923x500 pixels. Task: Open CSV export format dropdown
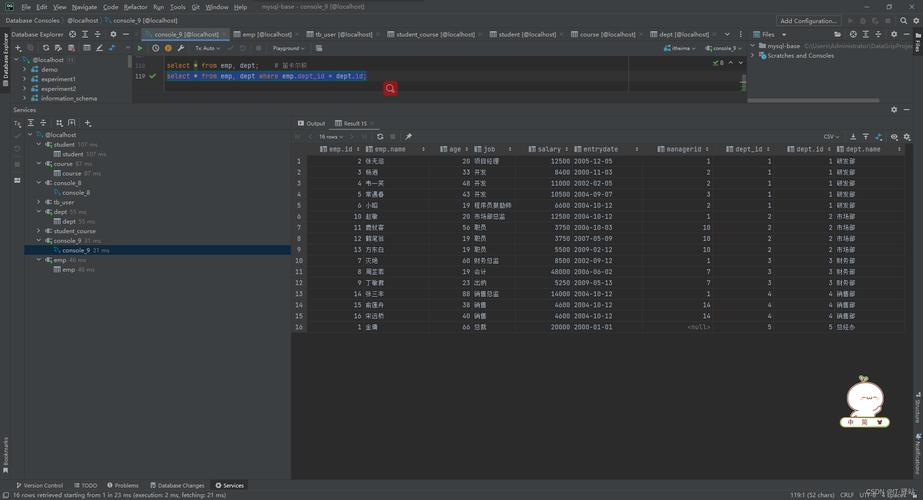click(831, 137)
